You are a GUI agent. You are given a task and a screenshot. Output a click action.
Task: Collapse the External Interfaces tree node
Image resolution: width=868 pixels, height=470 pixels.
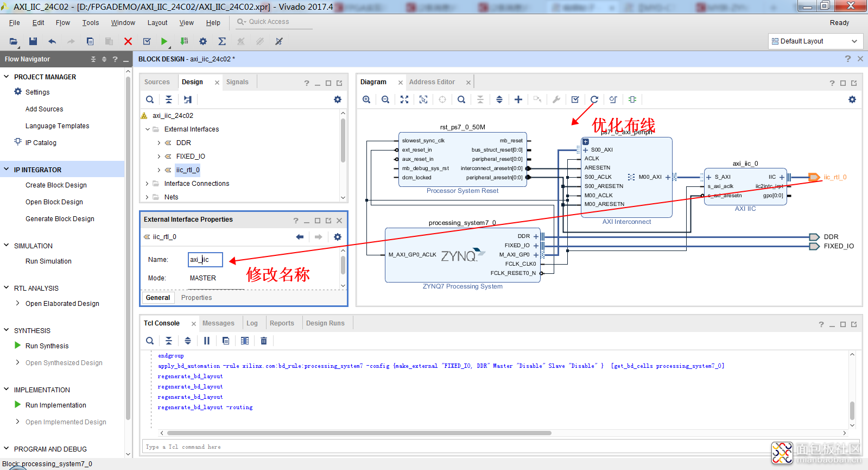147,129
